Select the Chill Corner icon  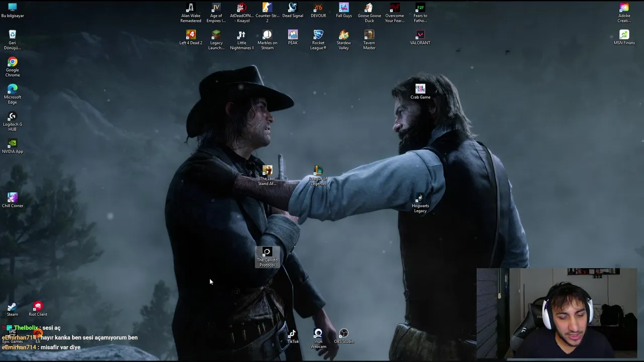click(x=13, y=201)
